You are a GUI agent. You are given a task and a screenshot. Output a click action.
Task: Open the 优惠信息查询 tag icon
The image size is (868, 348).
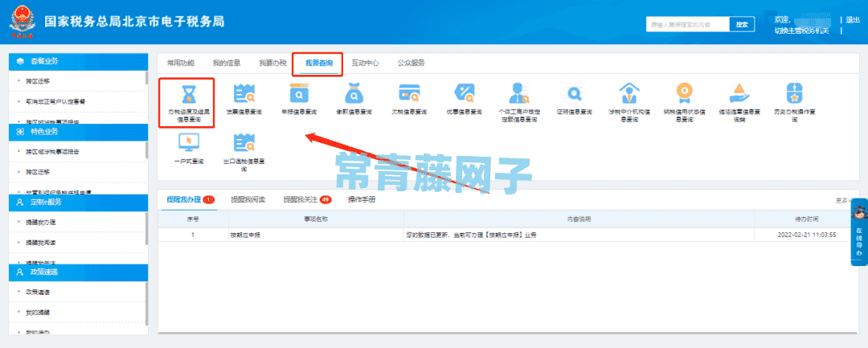click(x=464, y=93)
